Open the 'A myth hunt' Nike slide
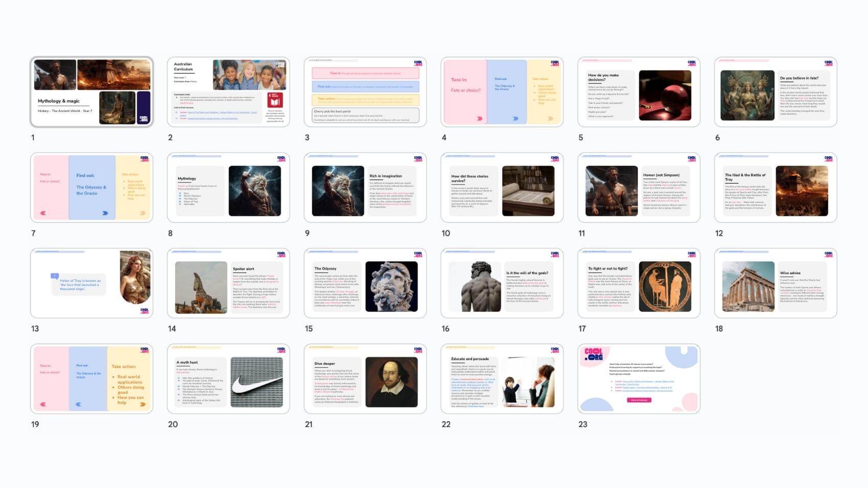 click(228, 379)
